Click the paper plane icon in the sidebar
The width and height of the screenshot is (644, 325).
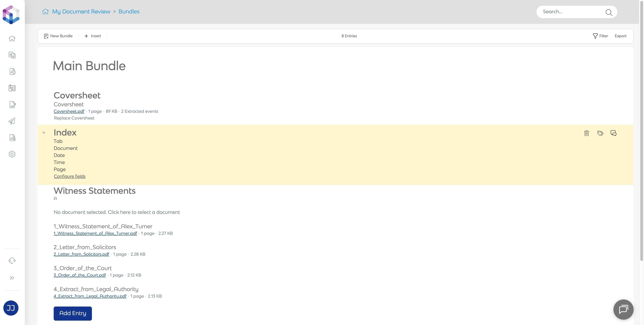point(12,121)
